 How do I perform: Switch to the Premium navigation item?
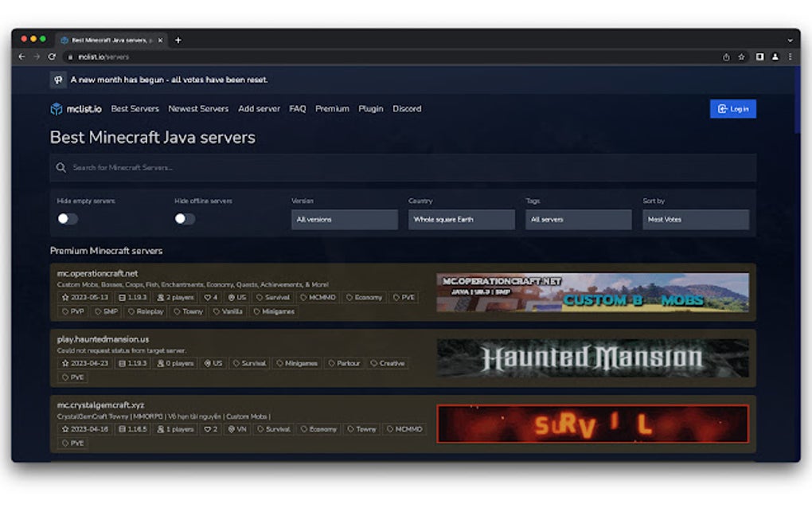click(x=332, y=109)
